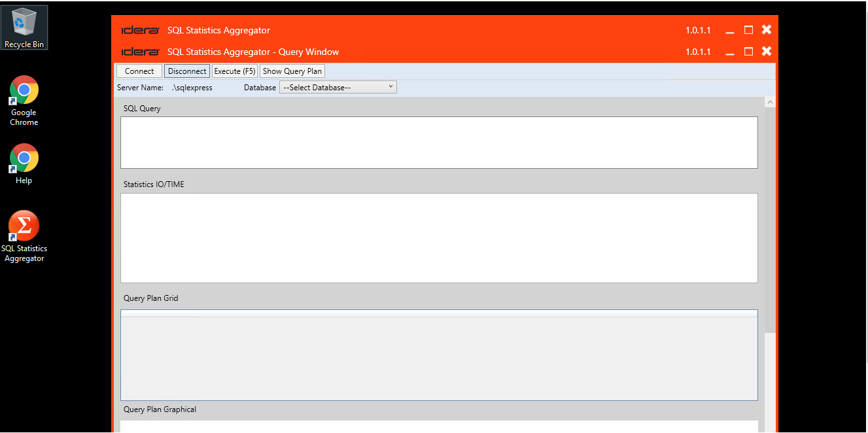Click inside the Statistics IO/TIME output box
The width and height of the screenshot is (868, 433).
(439, 238)
